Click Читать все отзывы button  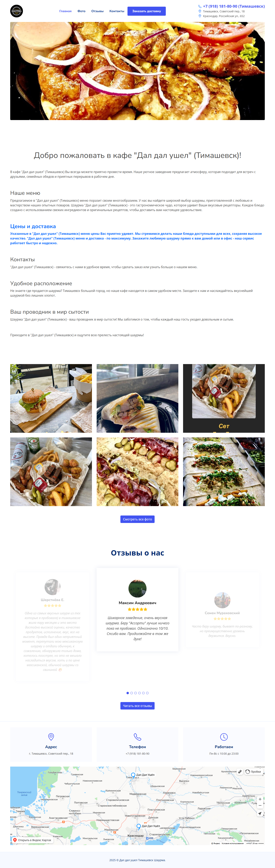click(x=137, y=706)
